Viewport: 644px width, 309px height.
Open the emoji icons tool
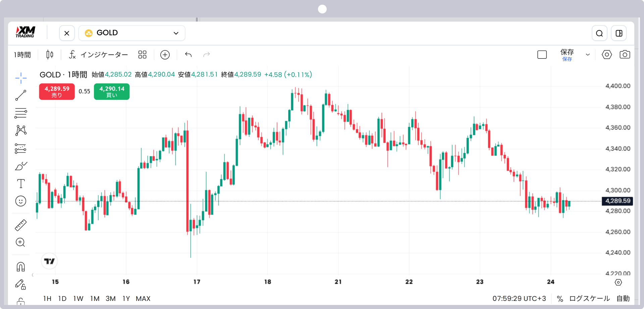coord(21,201)
